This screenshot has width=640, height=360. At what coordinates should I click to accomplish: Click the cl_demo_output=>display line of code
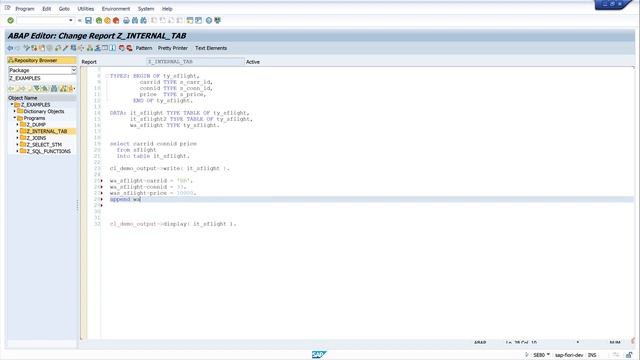tap(173, 224)
